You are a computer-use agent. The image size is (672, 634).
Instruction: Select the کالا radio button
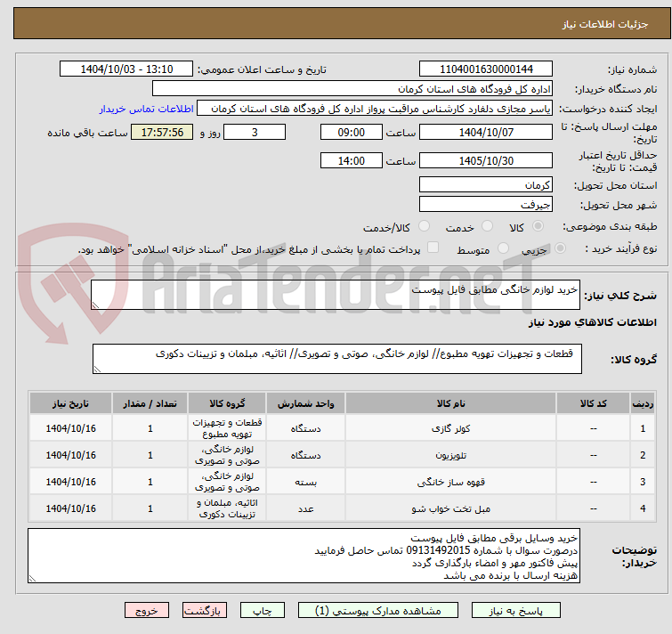(538, 226)
